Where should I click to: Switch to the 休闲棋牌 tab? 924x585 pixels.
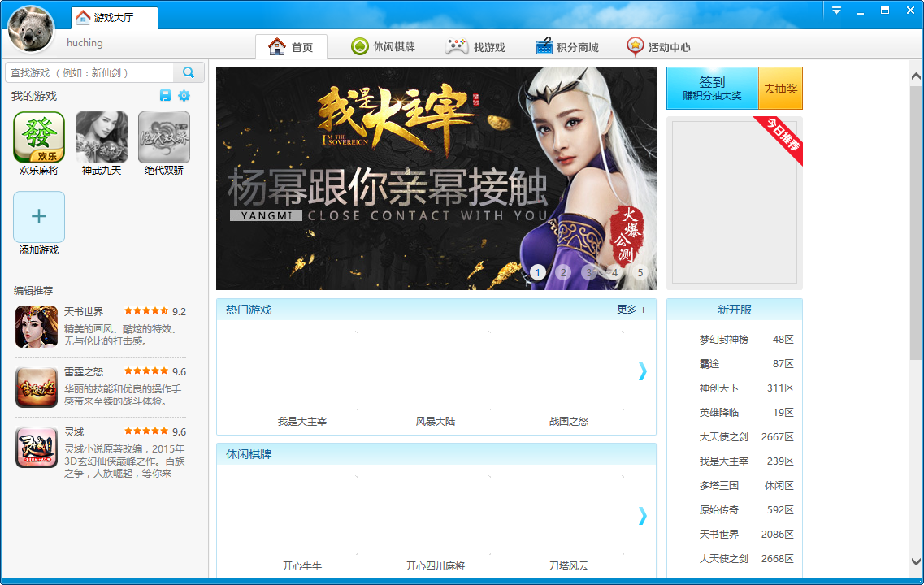[383, 46]
